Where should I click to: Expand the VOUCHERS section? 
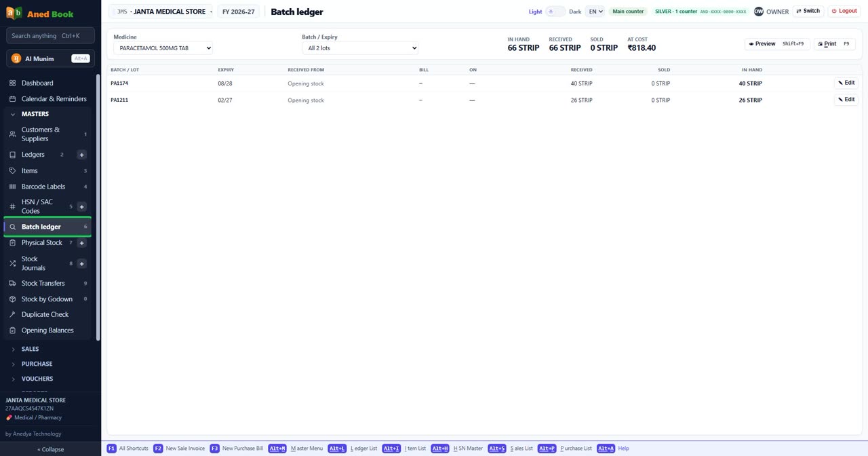click(37, 379)
